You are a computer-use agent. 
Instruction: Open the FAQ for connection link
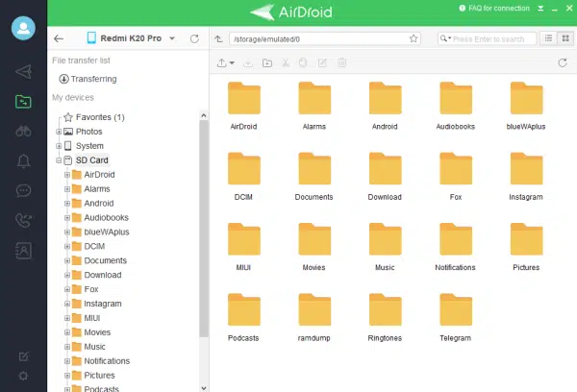pyautogui.click(x=494, y=8)
